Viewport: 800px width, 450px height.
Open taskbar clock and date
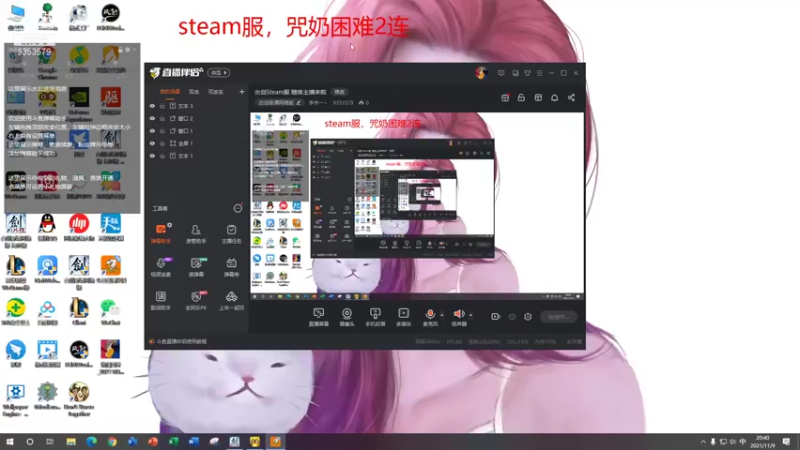point(763,441)
